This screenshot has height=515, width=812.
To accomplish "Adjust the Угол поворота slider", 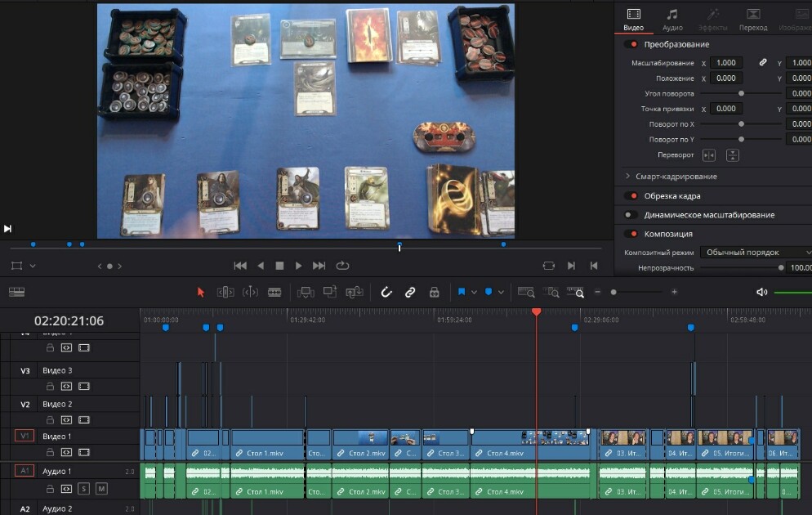I will click(741, 94).
